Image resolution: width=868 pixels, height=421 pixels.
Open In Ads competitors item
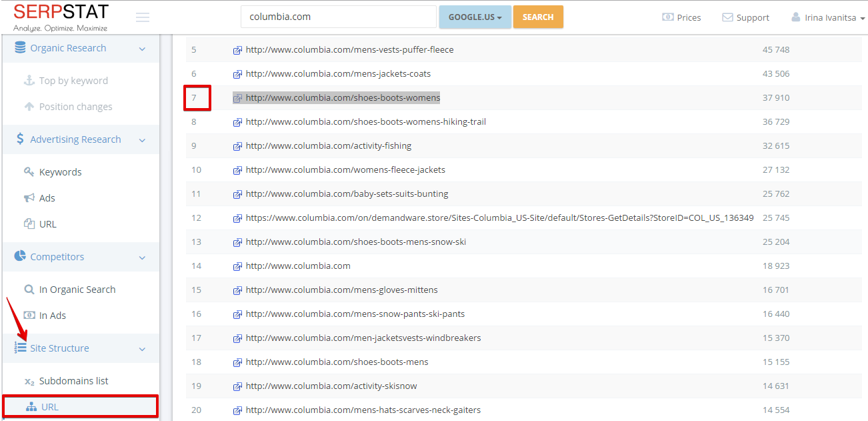point(52,316)
